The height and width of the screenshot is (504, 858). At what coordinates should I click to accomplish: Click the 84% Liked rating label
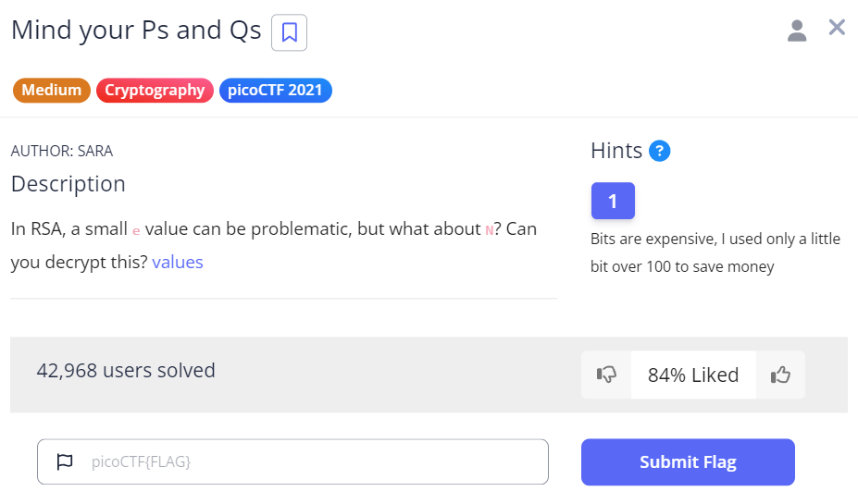pyautogui.click(x=693, y=375)
